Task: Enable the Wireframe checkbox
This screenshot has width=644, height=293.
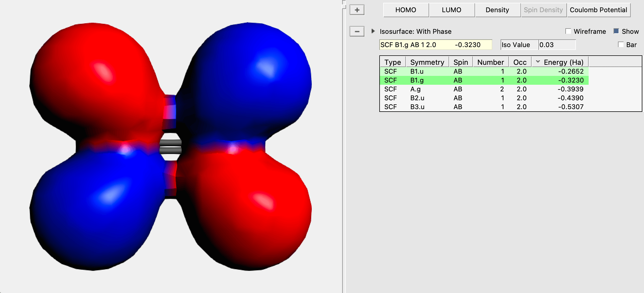Action: point(568,31)
